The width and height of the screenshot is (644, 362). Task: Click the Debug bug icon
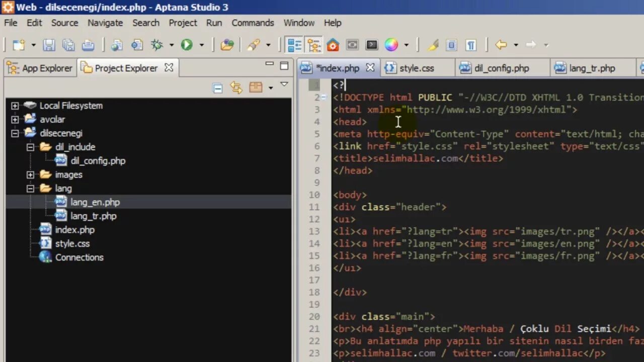coord(157,45)
